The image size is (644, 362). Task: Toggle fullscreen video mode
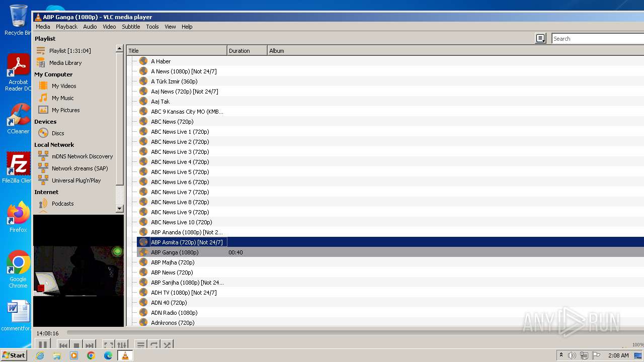pos(108,345)
